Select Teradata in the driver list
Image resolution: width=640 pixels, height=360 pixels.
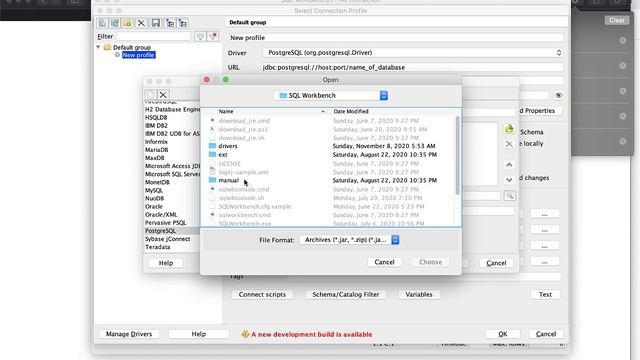[x=158, y=247]
